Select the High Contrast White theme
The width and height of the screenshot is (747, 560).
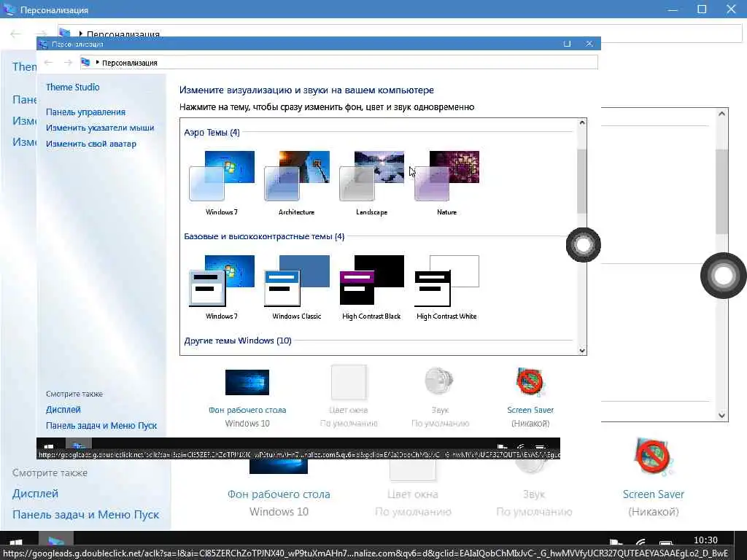[x=447, y=287]
